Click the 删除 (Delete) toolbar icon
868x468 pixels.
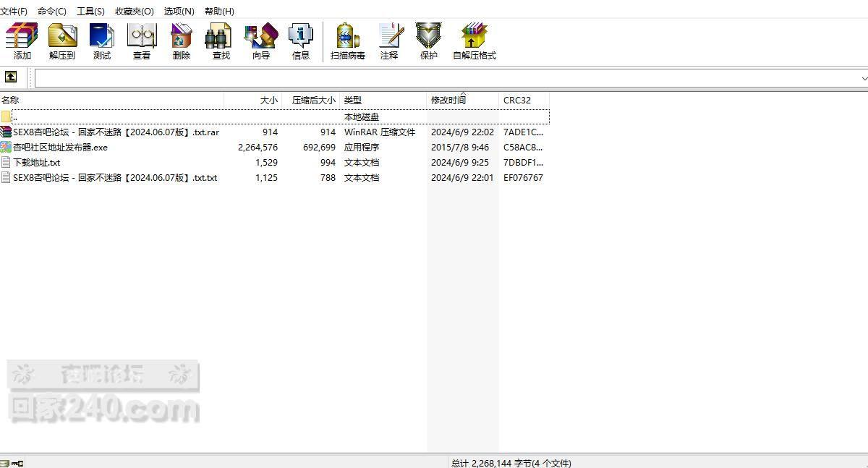click(182, 35)
